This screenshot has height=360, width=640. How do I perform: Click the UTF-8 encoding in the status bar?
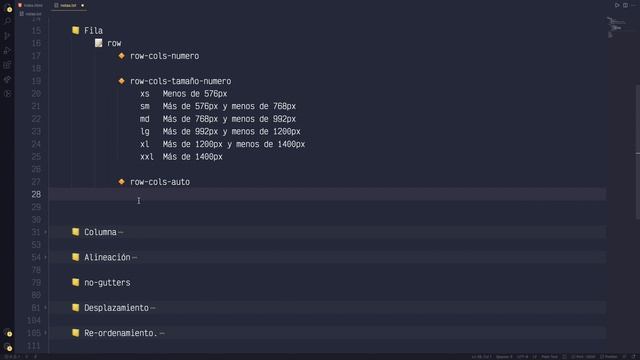tap(522, 357)
